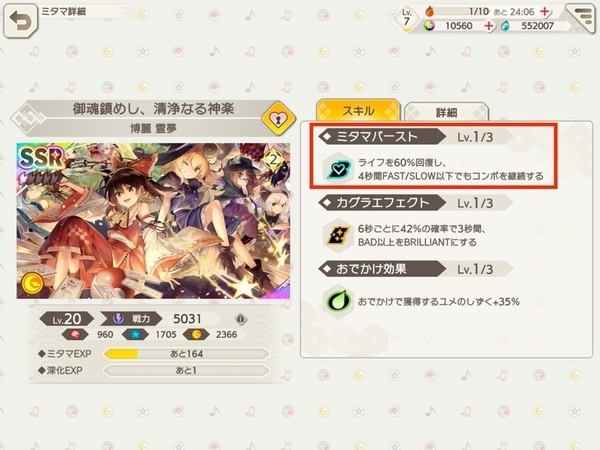Go back using the return arrow button
The width and height of the screenshot is (600, 450).
[x=21, y=21]
